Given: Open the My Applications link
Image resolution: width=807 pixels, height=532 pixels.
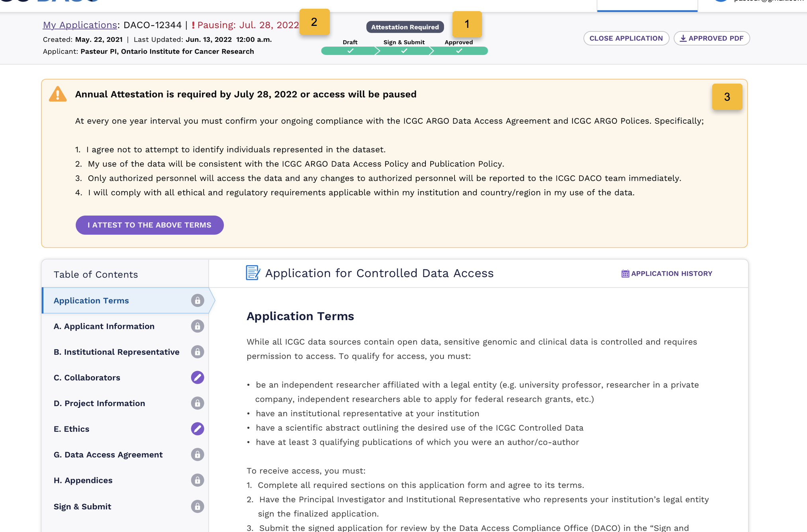Looking at the screenshot, I should pos(79,25).
